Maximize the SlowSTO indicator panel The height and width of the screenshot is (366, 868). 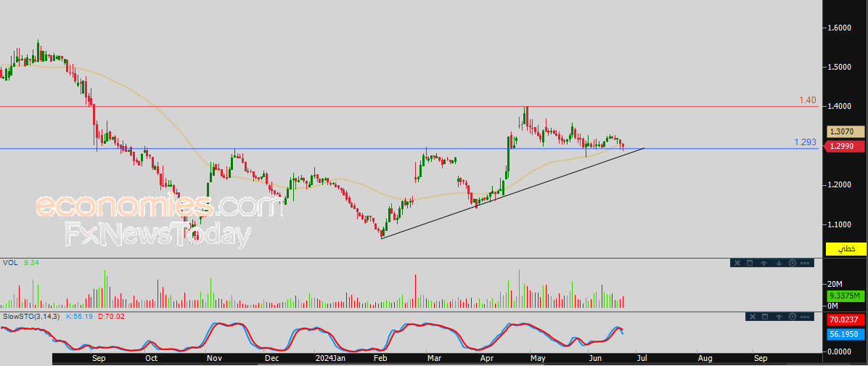765,317
